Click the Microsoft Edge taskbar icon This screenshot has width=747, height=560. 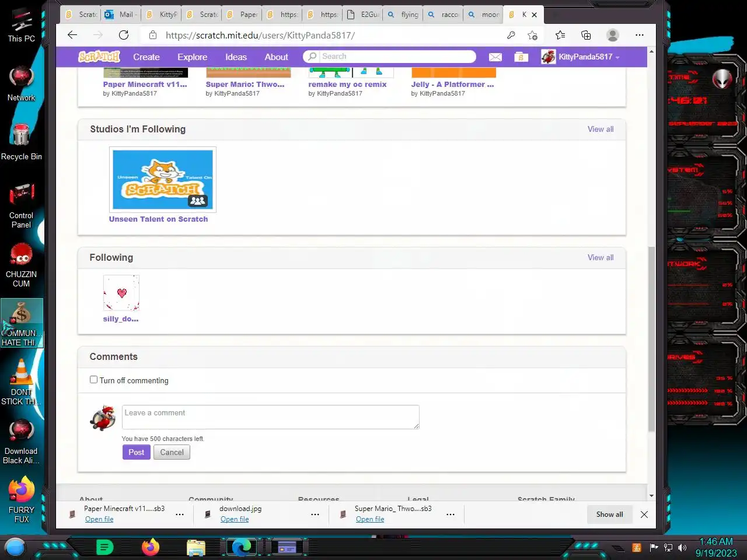click(x=241, y=547)
